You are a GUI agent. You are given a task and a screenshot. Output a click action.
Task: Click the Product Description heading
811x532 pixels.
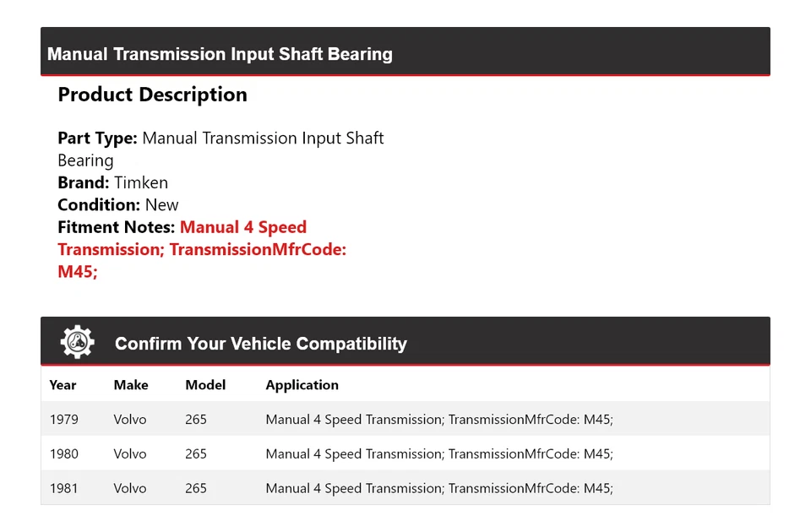152,95
